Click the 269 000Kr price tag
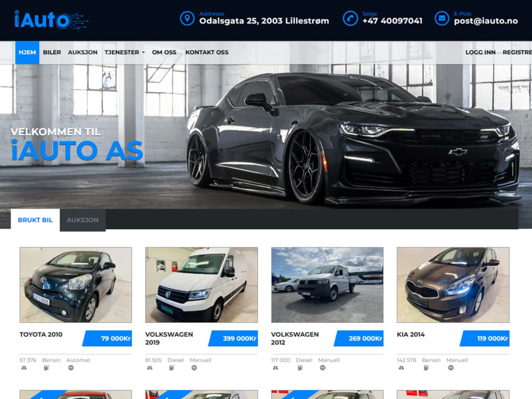The width and height of the screenshot is (532, 399). coord(359,338)
